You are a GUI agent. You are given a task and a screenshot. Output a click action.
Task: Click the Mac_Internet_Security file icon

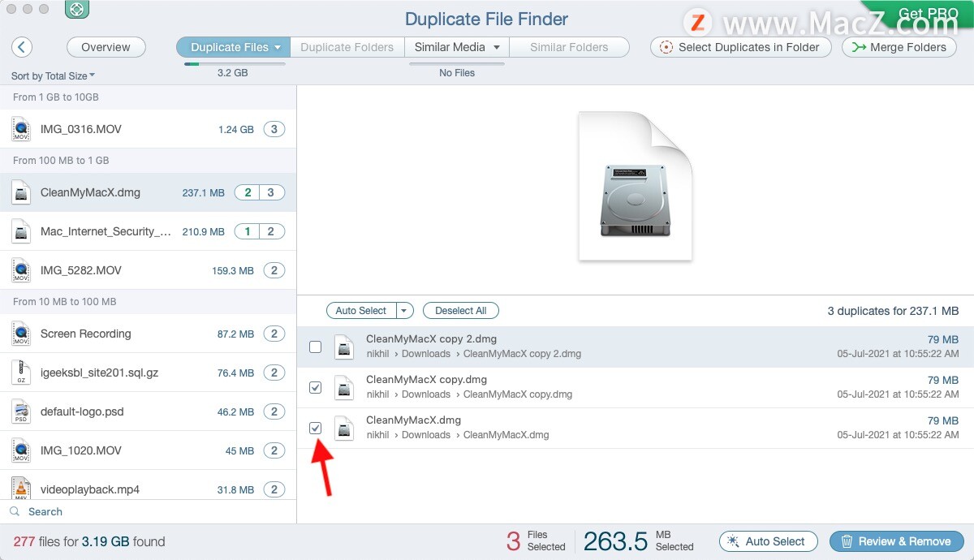click(20, 232)
